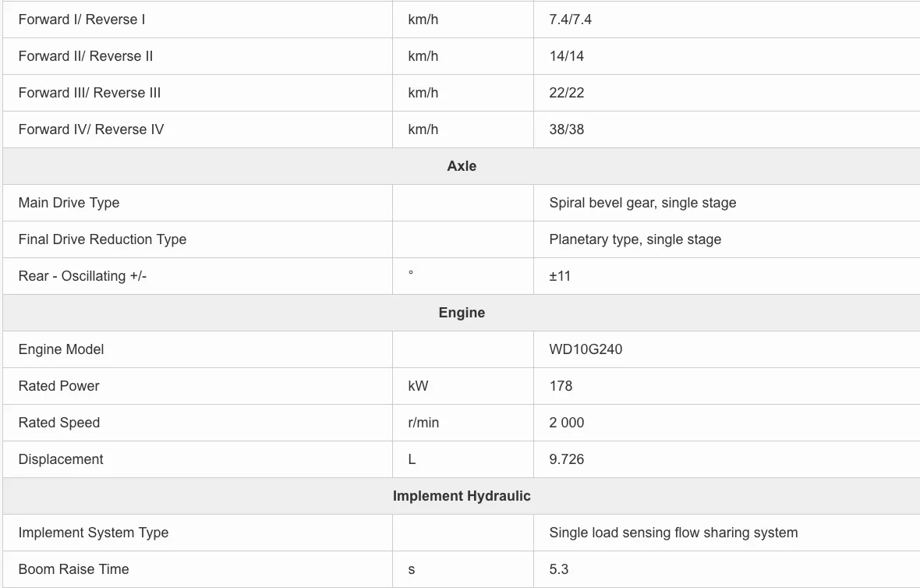Viewport: 920px width, 588px height.
Task: Select the 7.4/7.4 speed value
Action: point(570,19)
